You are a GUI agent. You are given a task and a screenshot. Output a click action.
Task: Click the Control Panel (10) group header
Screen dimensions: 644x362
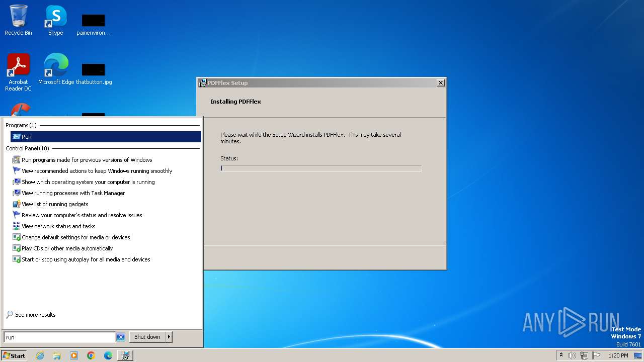pos(28,148)
